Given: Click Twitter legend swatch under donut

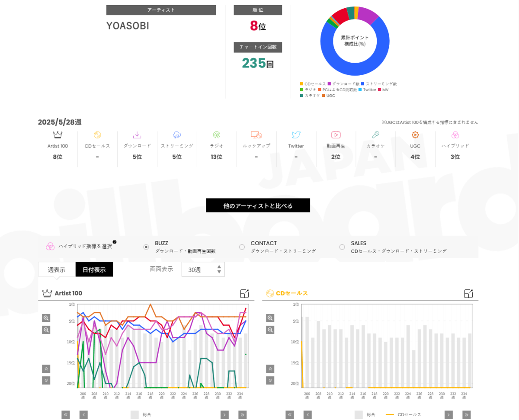Looking at the screenshot, I should point(360,90).
